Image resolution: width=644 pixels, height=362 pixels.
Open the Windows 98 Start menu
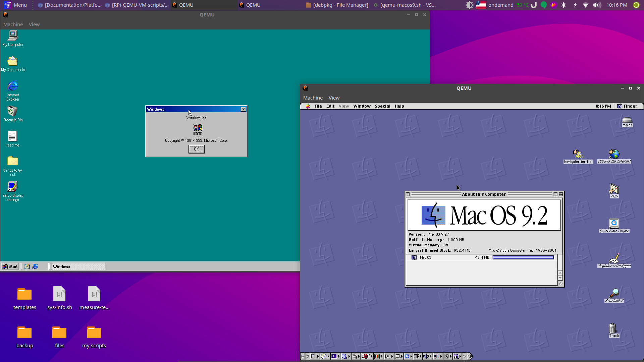10,266
